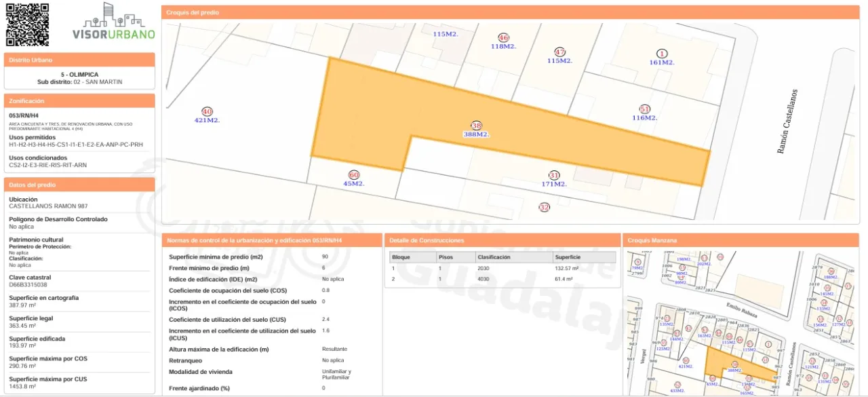The width and height of the screenshot is (868, 397).
Task: Select parcel number 38 marker on main map
Action: pos(477,126)
